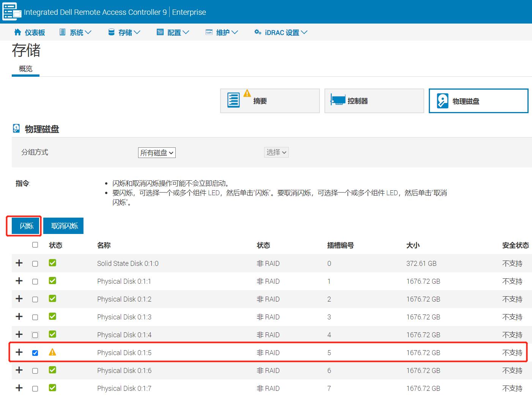532x406 pixels.
Task: Click the warning triangle on 摘要 card
Action: 247,93
